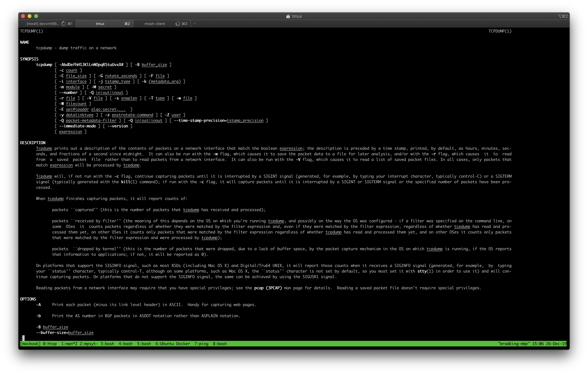Click the TCPDUMP(1) header at top right
588x374 pixels.
[500, 31]
